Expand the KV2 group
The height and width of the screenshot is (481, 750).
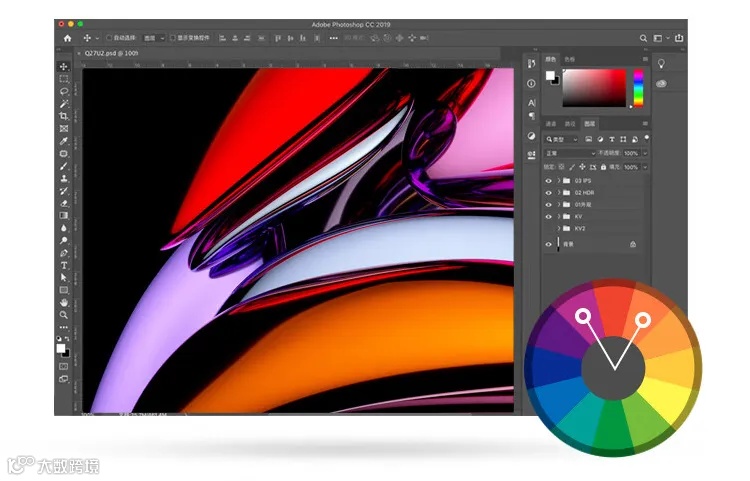click(559, 229)
